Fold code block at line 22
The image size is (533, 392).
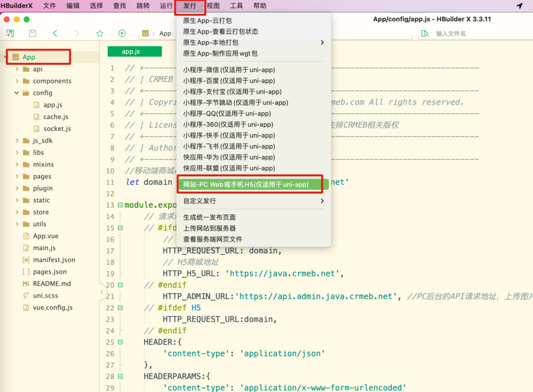tap(120, 308)
